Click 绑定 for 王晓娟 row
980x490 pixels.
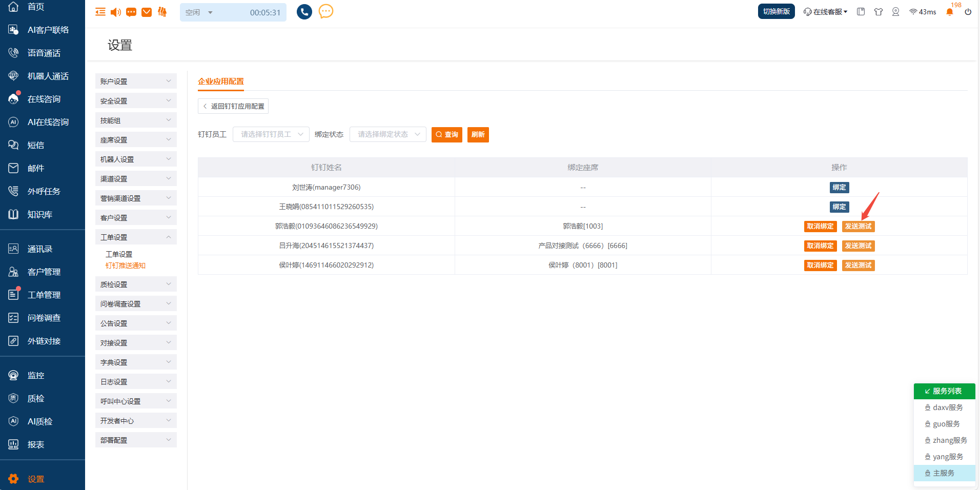tap(840, 207)
